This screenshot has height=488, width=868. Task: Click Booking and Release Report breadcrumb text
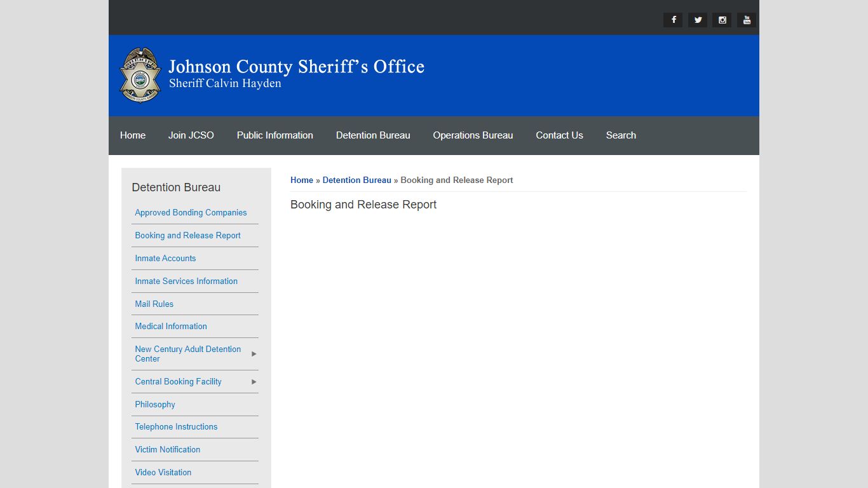[x=457, y=180]
